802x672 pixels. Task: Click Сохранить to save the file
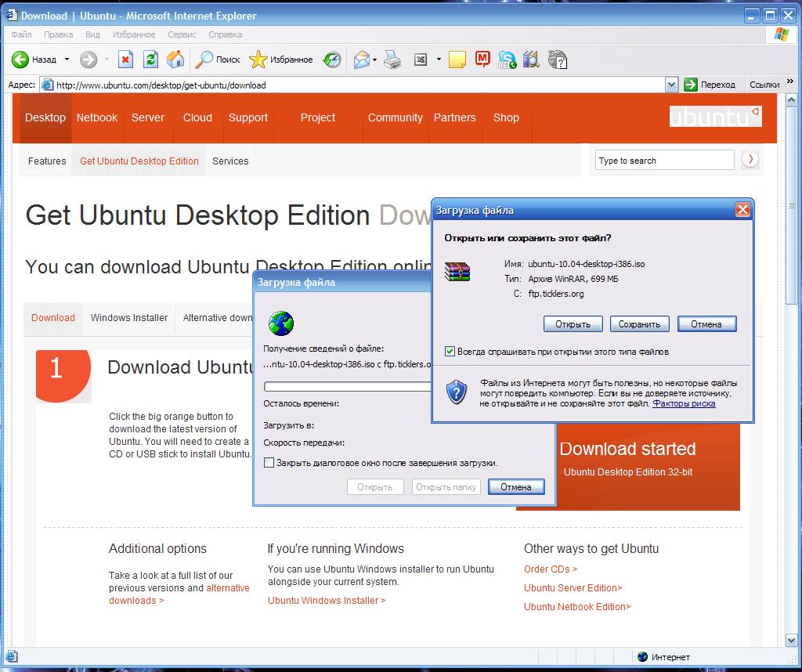pyautogui.click(x=639, y=323)
